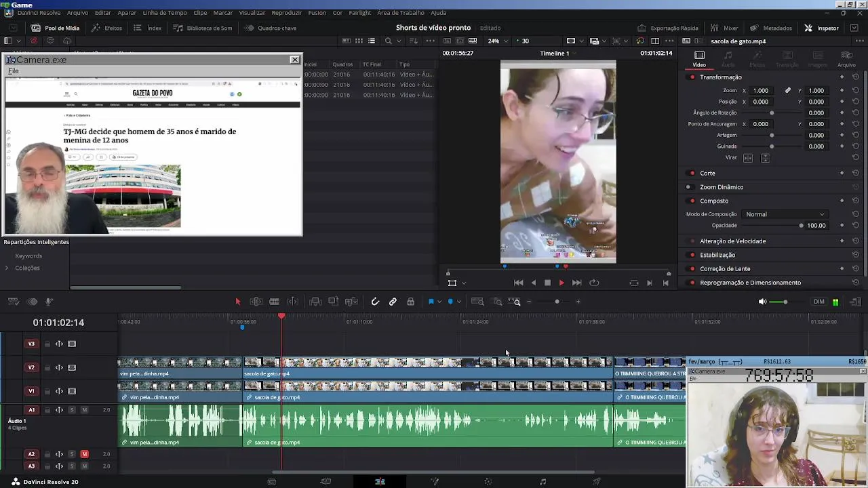The height and width of the screenshot is (488, 868).
Task: Switch media pool to thumbnail view
Action: pyautogui.click(x=359, y=41)
